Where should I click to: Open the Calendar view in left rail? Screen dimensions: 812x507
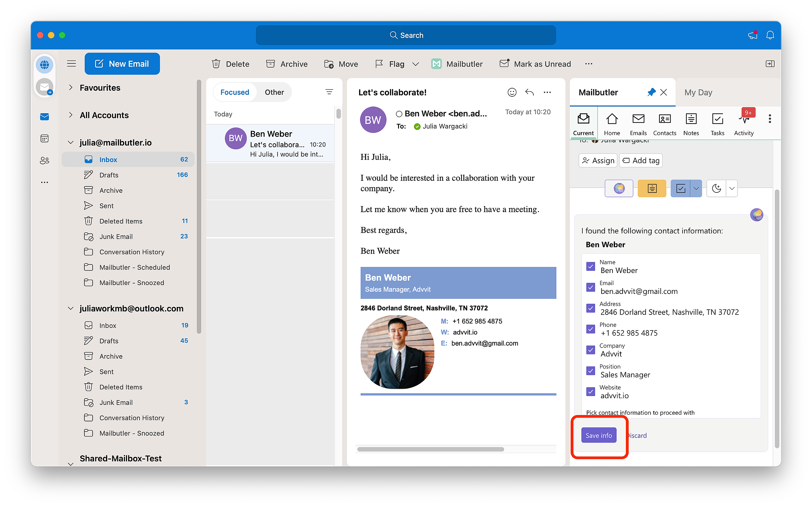click(x=45, y=139)
